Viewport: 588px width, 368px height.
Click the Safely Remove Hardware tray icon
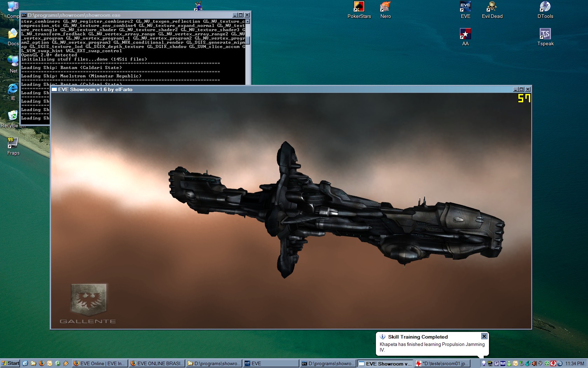pos(522,363)
